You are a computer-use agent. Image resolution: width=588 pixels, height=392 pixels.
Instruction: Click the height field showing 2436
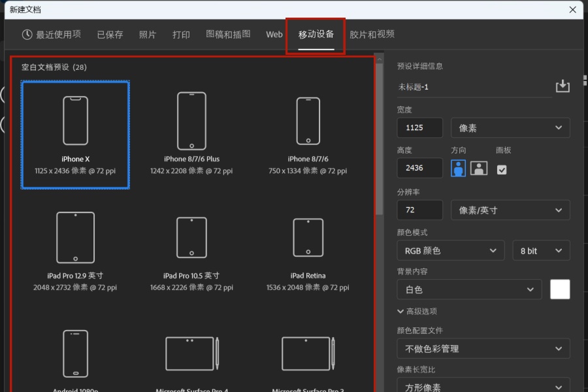tap(419, 168)
